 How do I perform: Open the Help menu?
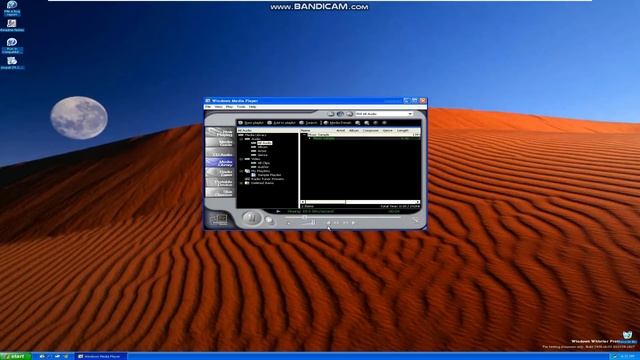[x=252, y=107]
